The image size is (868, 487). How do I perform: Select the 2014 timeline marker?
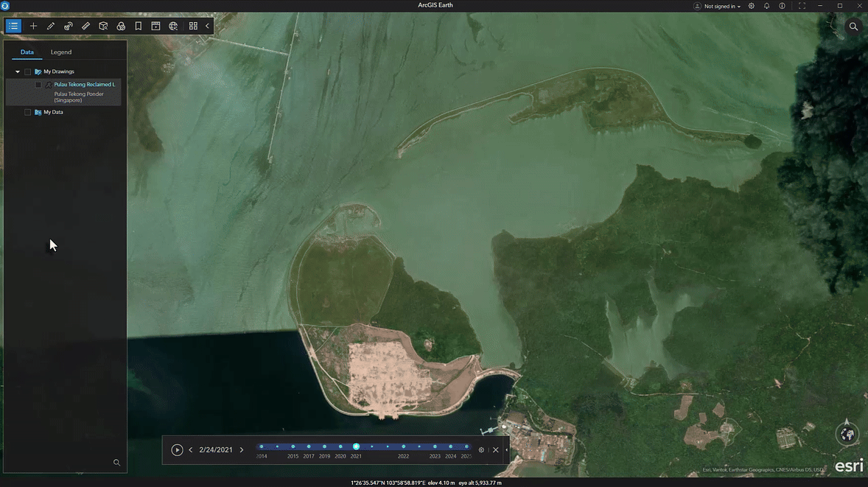pos(262,446)
